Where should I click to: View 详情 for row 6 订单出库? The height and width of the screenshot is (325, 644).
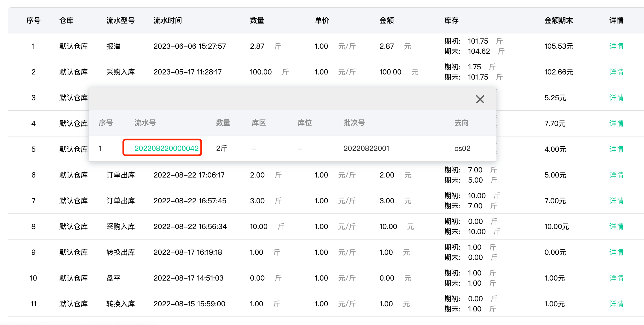(x=616, y=175)
